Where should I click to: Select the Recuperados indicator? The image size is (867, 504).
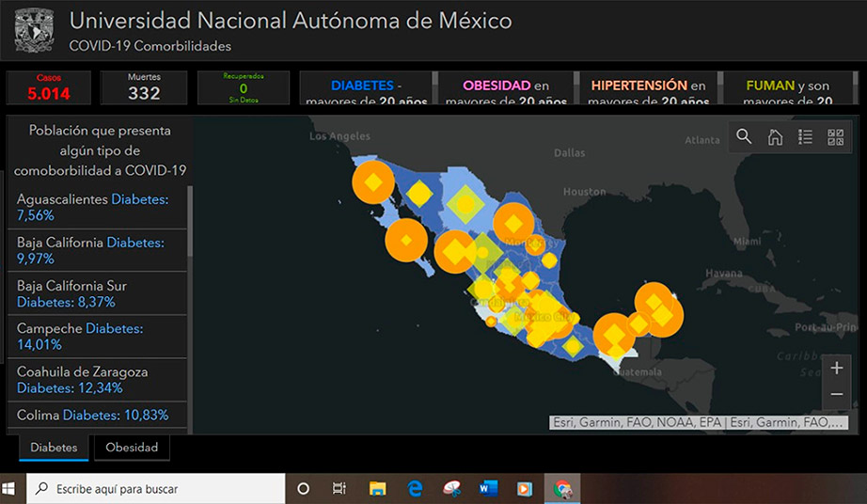(244, 87)
